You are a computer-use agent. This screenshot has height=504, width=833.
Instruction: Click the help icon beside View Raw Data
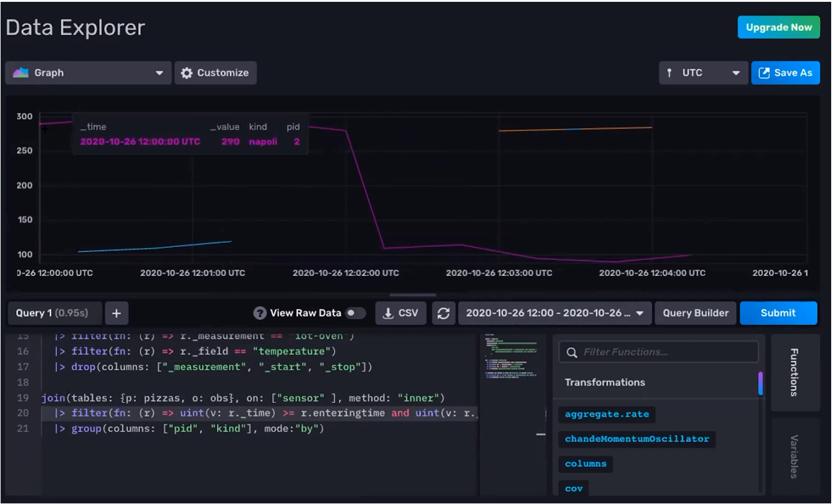[x=261, y=312]
